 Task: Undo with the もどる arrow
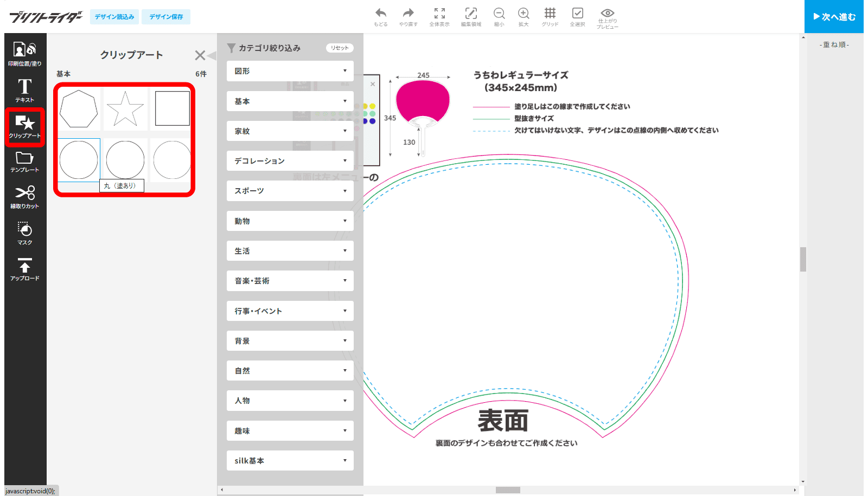pos(381,17)
